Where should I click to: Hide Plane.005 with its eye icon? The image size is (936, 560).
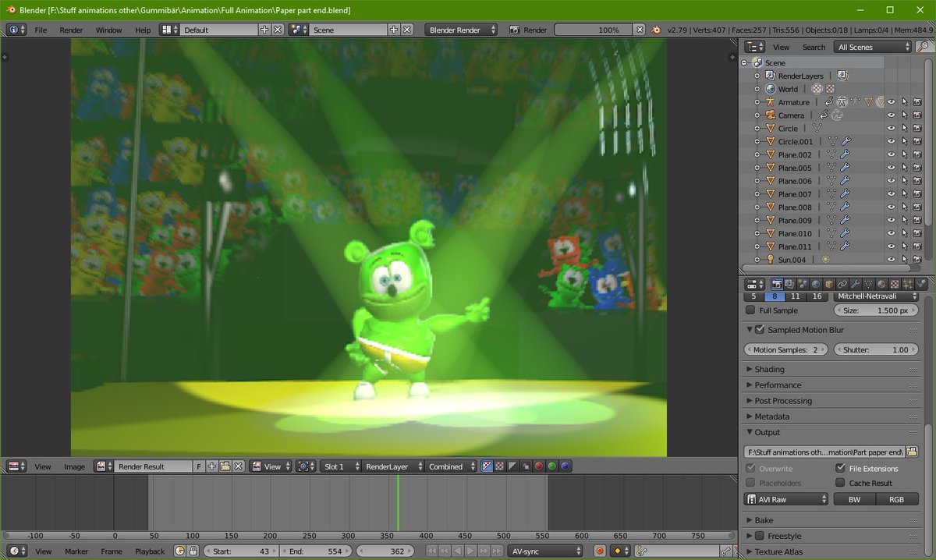[891, 168]
